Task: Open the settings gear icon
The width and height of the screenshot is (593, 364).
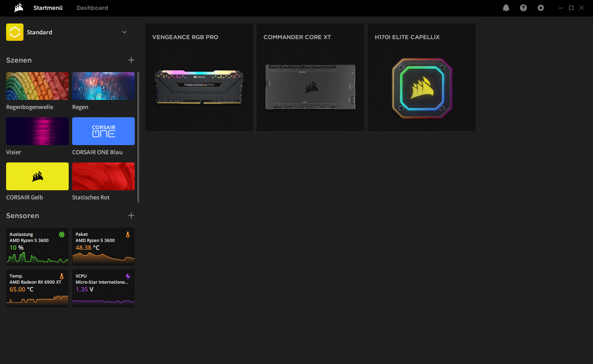Action: [541, 8]
